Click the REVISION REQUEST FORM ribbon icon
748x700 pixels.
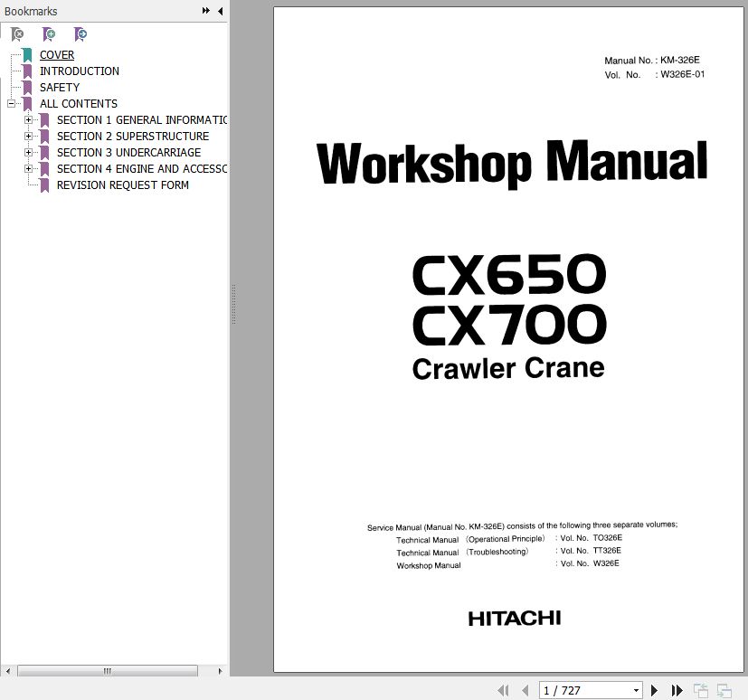44,185
